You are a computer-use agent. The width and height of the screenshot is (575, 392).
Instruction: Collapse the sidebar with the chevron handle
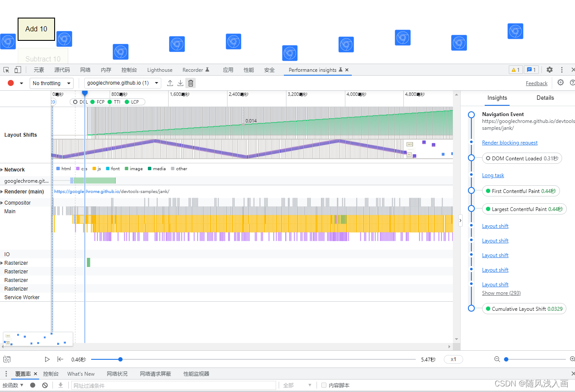click(x=460, y=220)
